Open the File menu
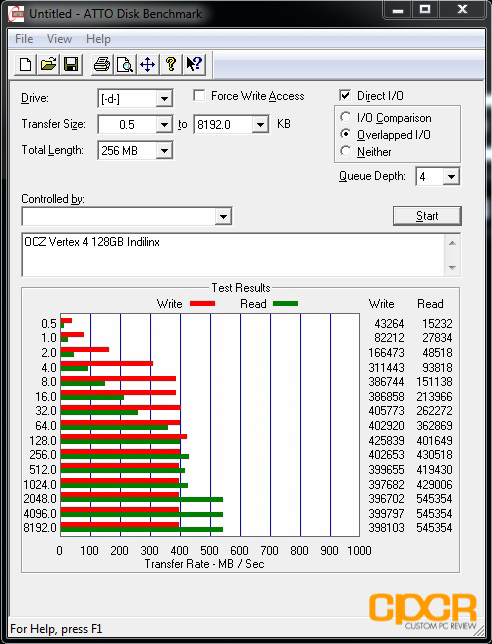This screenshot has width=492, height=644. click(24, 39)
